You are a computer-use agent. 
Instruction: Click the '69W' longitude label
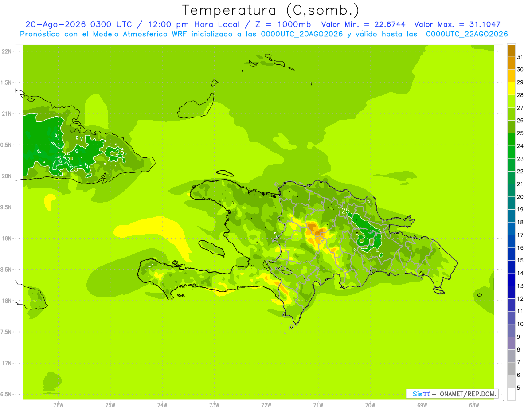[x=422, y=405]
